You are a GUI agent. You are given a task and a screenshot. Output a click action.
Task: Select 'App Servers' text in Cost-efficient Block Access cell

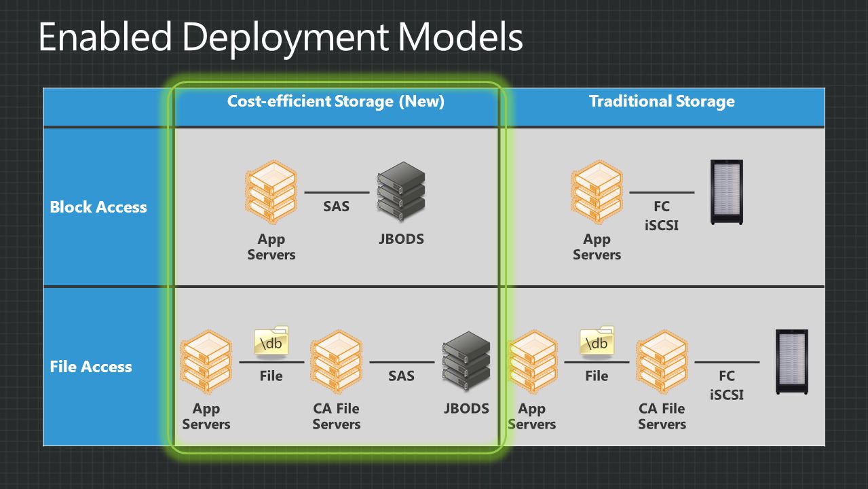(271, 247)
